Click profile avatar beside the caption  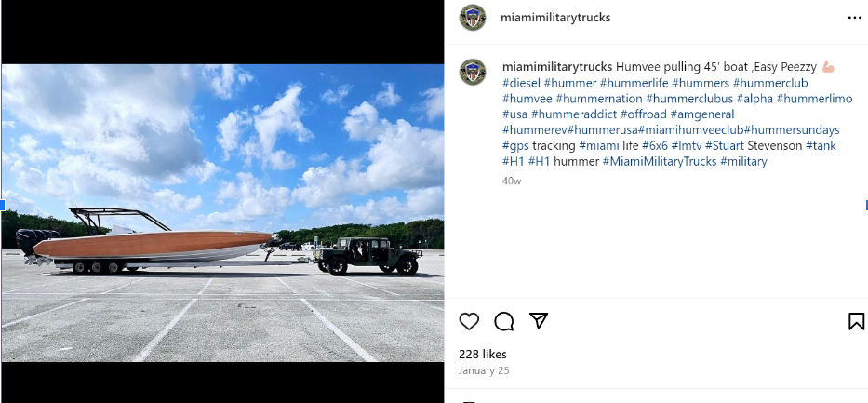(473, 72)
